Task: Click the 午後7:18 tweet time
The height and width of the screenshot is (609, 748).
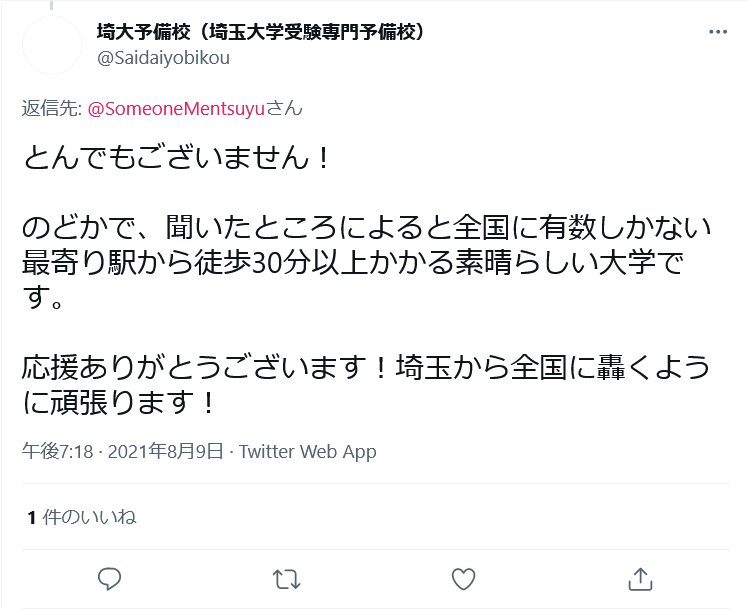Action: [x=57, y=452]
